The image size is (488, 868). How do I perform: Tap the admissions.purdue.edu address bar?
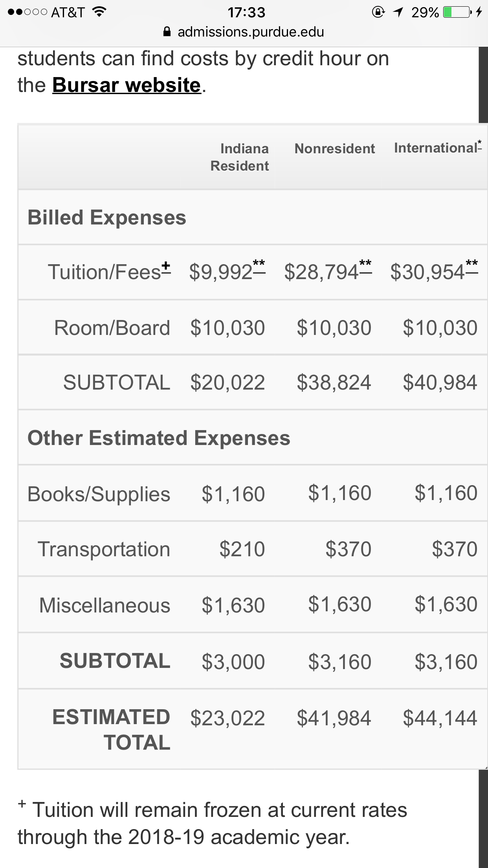244,32
